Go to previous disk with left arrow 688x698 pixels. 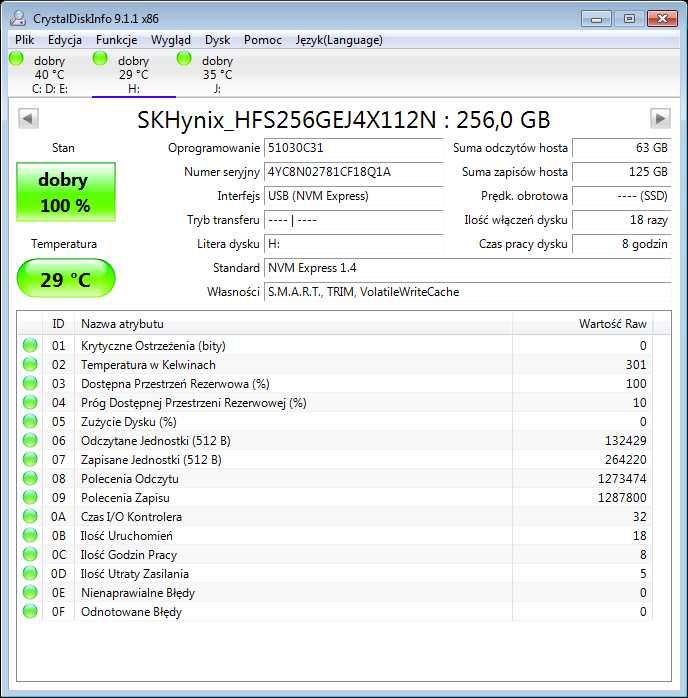(28, 119)
